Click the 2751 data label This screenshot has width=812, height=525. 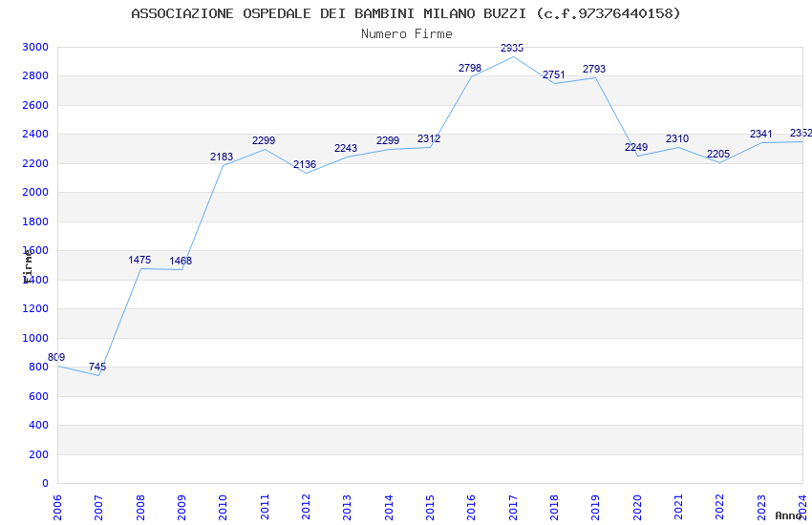(x=553, y=75)
